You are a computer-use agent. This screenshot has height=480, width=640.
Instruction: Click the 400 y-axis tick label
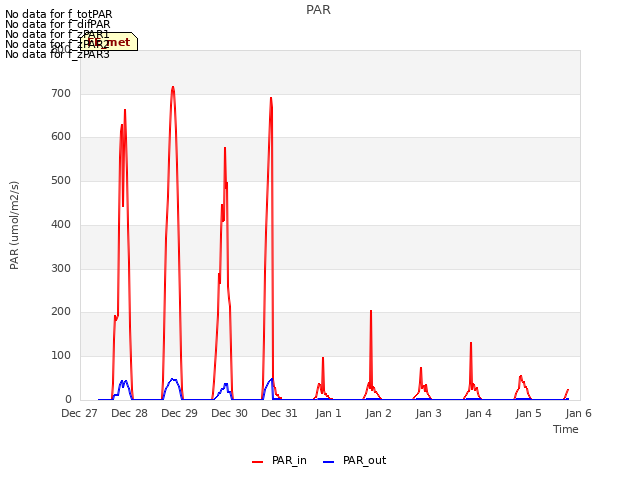click(61, 224)
